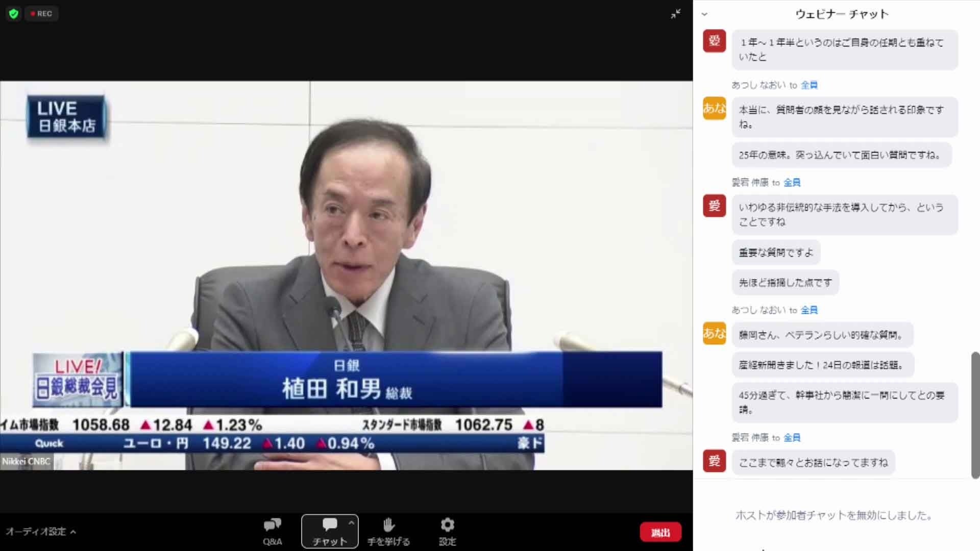Click the REC recording indicator
The image size is (980, 551).
[x=41, y=14]
